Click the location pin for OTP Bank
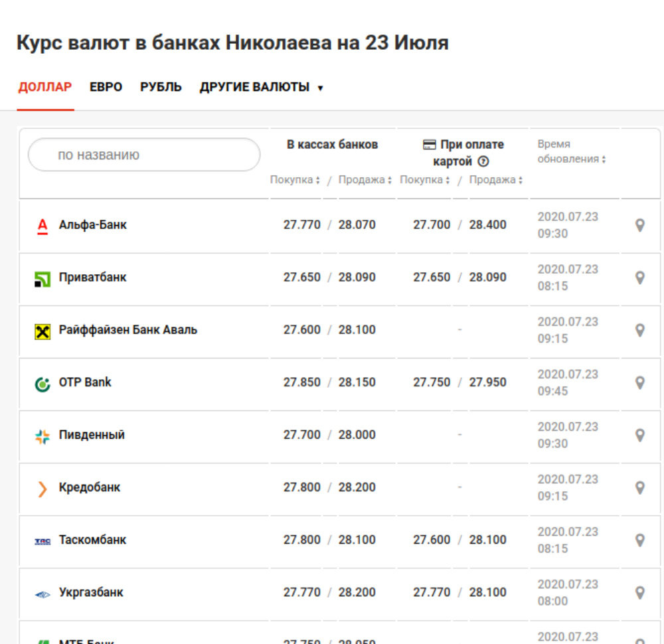664x644 pixels. coord(639,383)
